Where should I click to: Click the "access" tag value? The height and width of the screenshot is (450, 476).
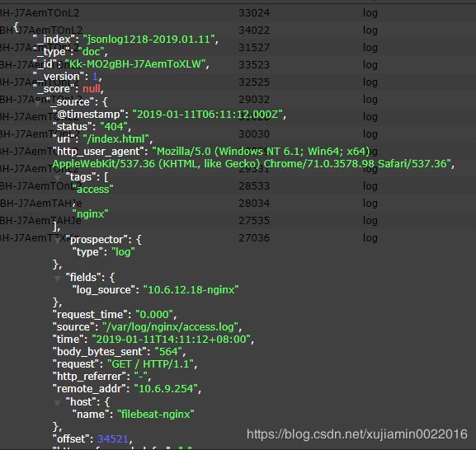(92, 190)
